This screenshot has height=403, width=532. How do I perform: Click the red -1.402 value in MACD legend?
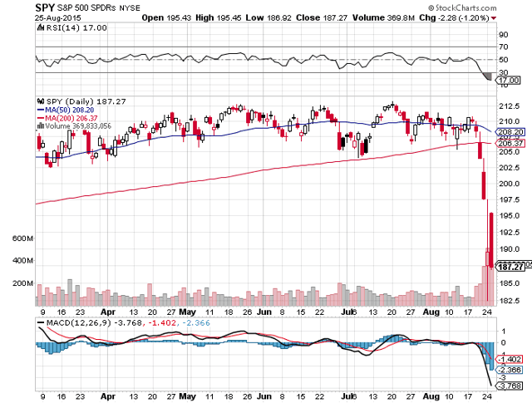point(162,323)
